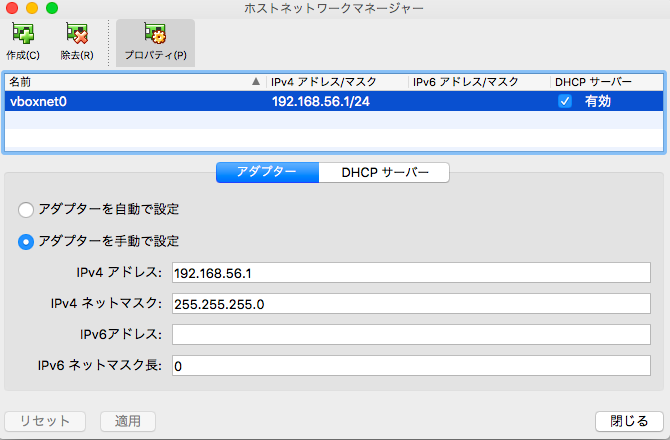Screen dimensions: 670x440
Task: Close the window with the red button
Action: (12, 8)
